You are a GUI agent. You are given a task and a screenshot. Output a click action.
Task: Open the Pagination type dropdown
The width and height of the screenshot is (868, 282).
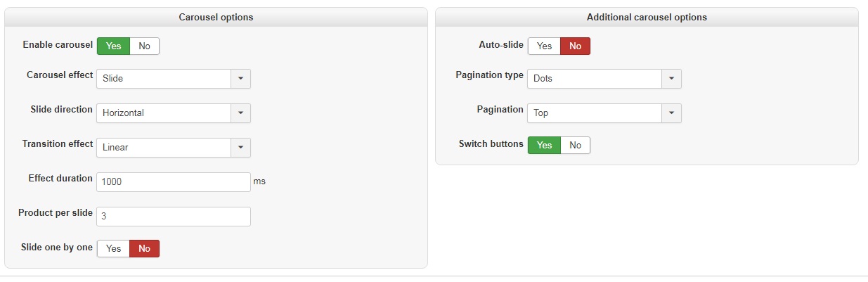(x=595, y=79)
